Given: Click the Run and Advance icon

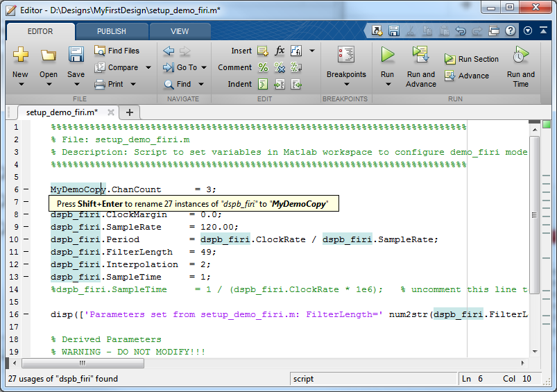Looking at the screenshot, I should point(420,54).
